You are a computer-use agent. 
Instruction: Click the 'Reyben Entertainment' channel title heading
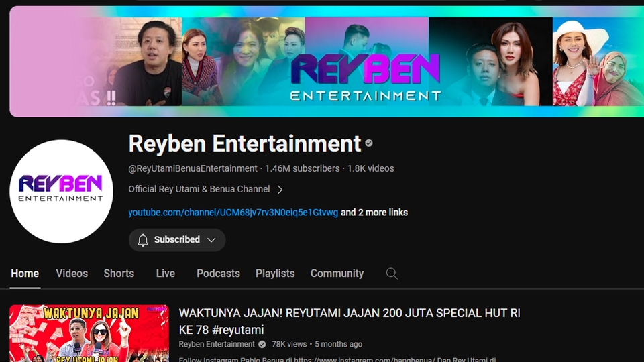(x=245, y=143)
